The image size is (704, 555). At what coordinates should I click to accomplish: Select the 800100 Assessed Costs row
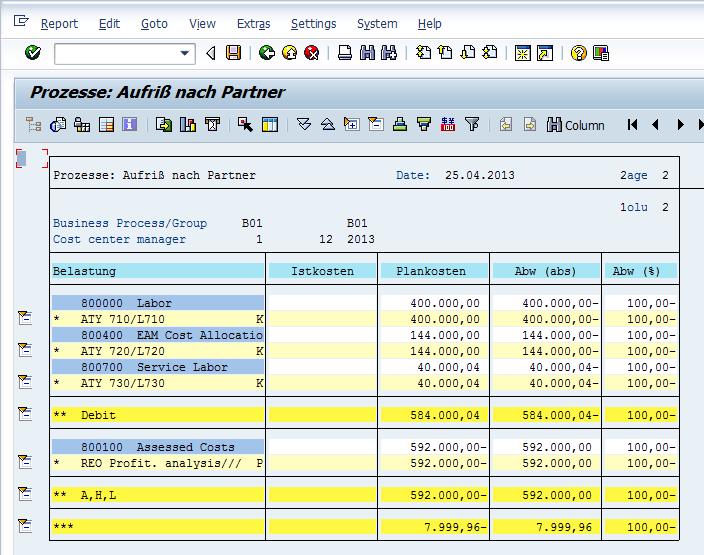(158, 446)
